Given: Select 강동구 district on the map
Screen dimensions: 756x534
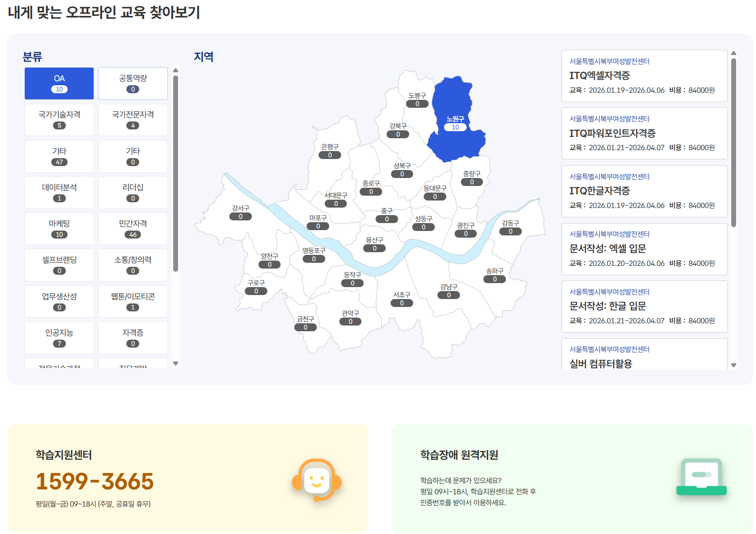Looking at the screenshot, I should (x=510, y=227).
